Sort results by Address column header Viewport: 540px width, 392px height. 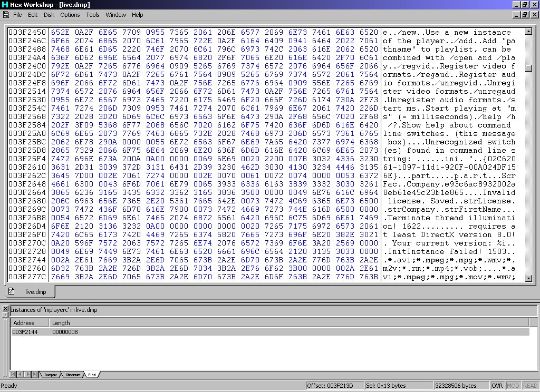pyautogui.click(x=30, y=323)
